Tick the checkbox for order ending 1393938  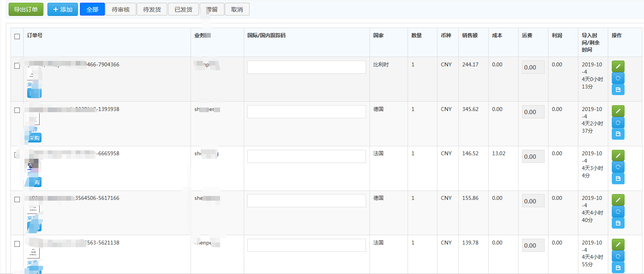17,110
